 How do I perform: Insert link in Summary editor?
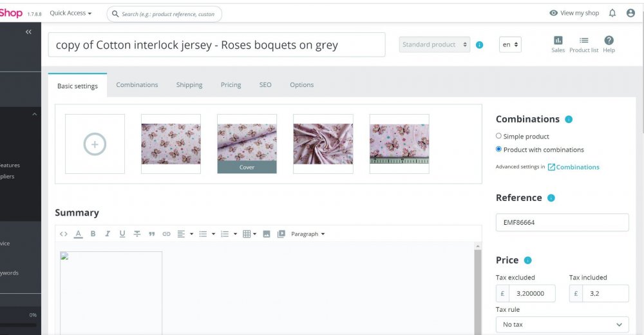coord(166,234)
